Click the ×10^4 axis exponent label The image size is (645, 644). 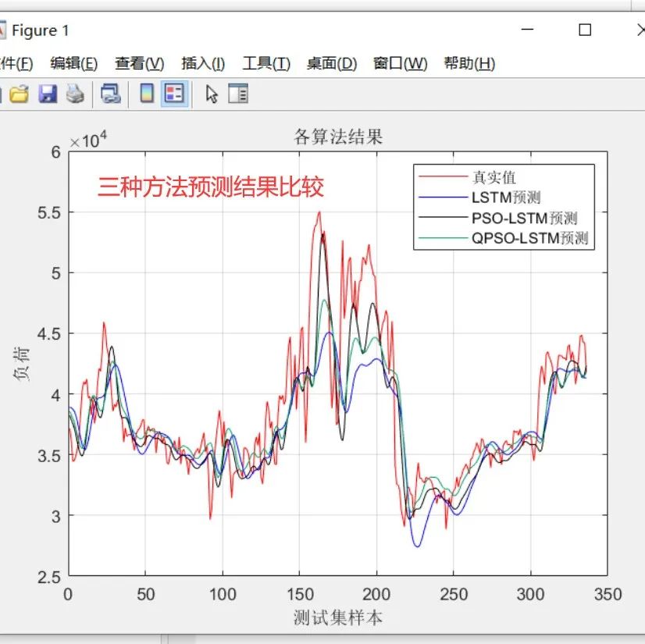coord(88,140)
